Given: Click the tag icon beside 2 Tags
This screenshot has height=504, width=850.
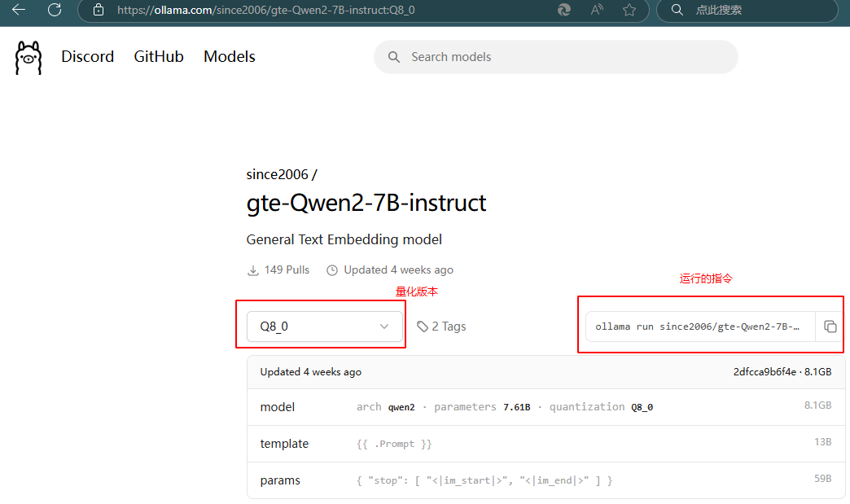Looking at the screenshot, I should click(423, 327).
